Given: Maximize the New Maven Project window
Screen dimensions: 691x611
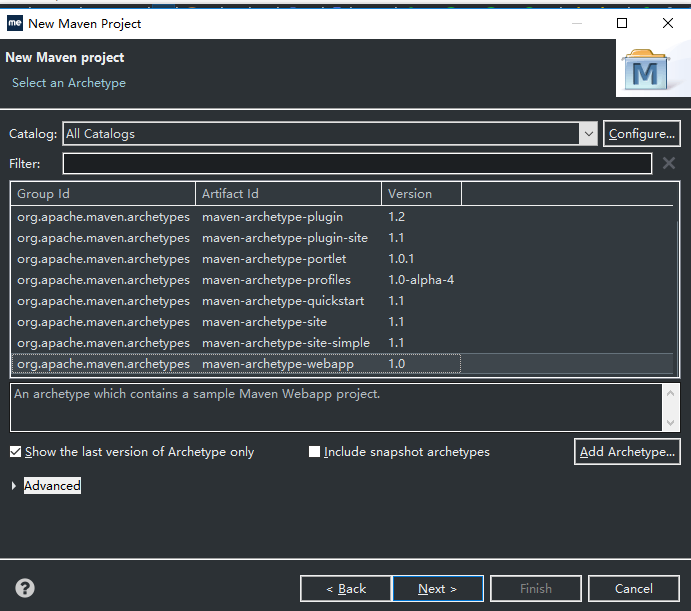Looking at the screenshot, I should click(622, 23).
